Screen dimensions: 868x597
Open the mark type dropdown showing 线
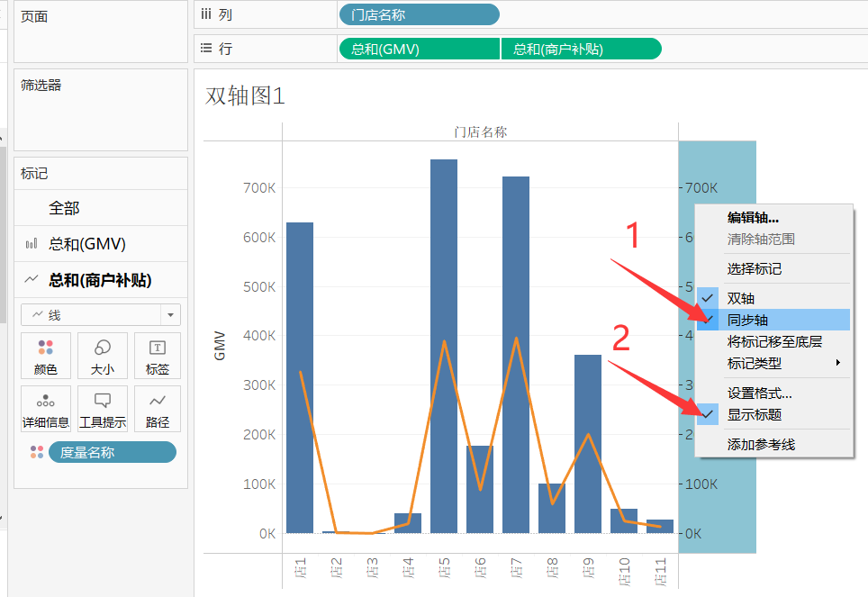click(x=101, y=314)
